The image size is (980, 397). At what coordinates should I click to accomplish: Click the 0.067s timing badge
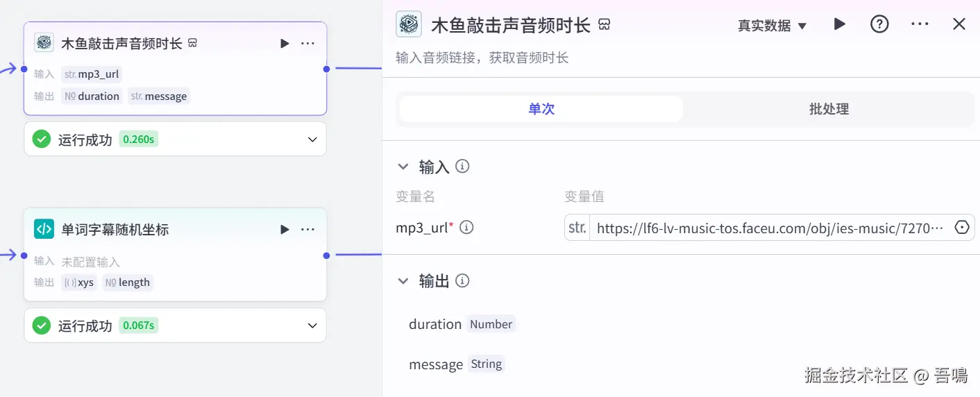point(139,326)
